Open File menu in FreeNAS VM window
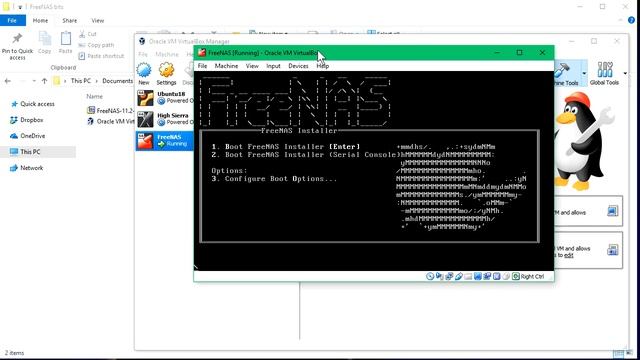 point(202,66)
